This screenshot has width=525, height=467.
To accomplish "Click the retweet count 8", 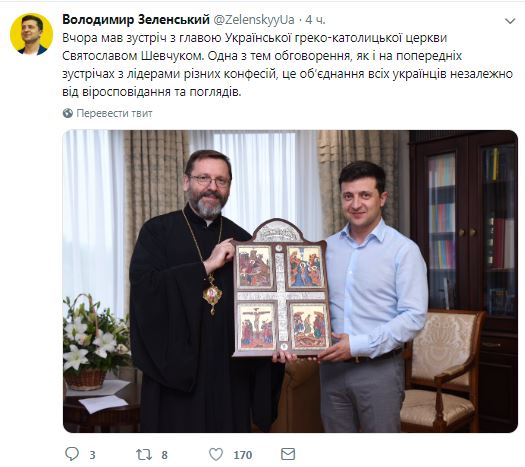I will point(164,455).
